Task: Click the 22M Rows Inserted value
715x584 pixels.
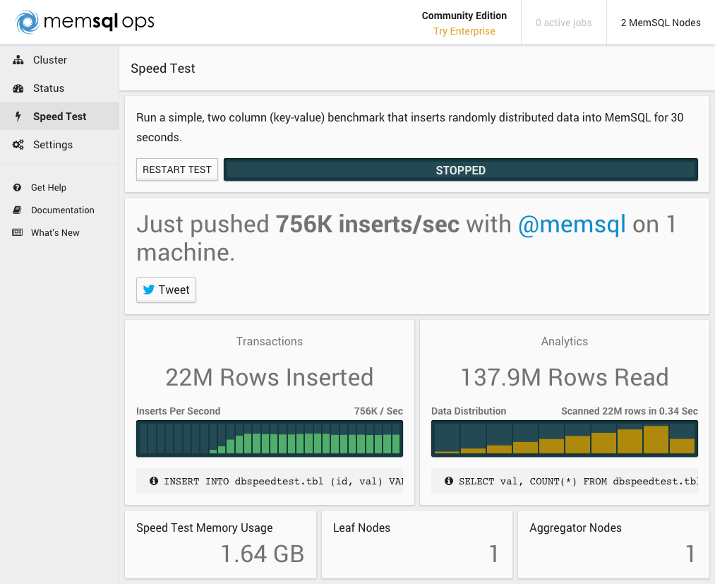Action: pos(269,377)
